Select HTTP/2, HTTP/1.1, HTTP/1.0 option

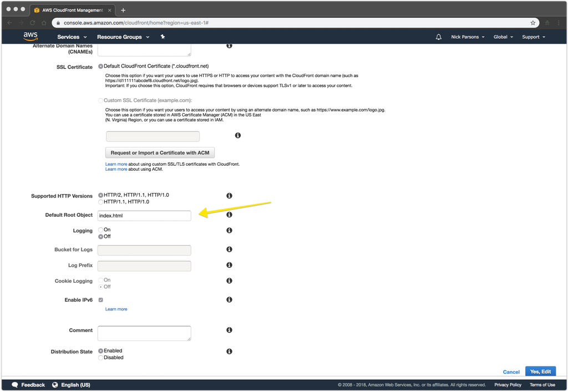click(x=101, y=195)
